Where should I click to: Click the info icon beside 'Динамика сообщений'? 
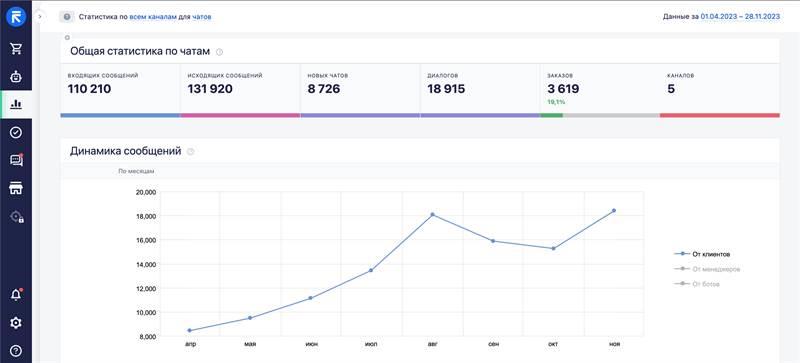pyautogui.click(x=190, y=152)
